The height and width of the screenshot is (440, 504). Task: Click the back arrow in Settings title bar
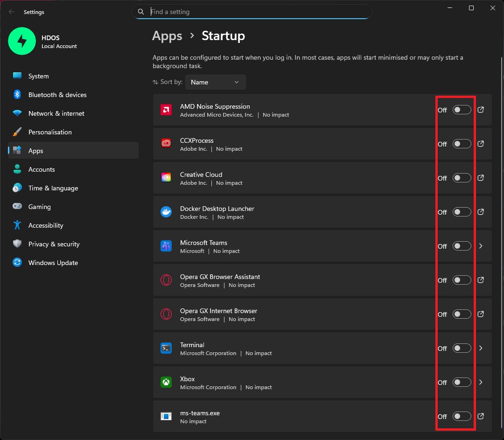point(12,12)
